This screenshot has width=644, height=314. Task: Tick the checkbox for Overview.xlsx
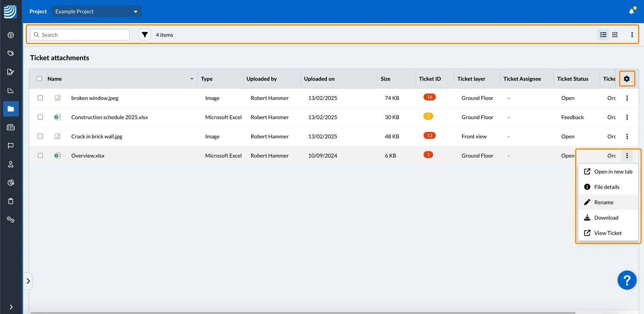pos(40,156)
